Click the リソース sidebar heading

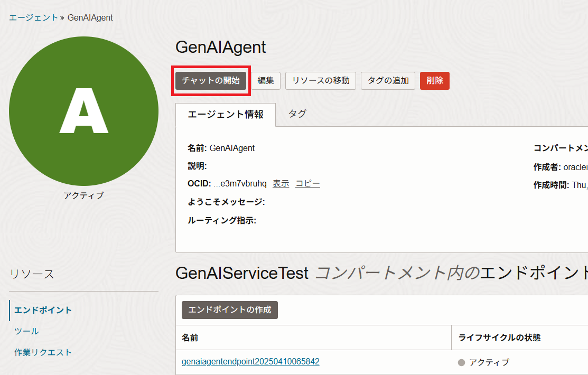pos(32,274)
